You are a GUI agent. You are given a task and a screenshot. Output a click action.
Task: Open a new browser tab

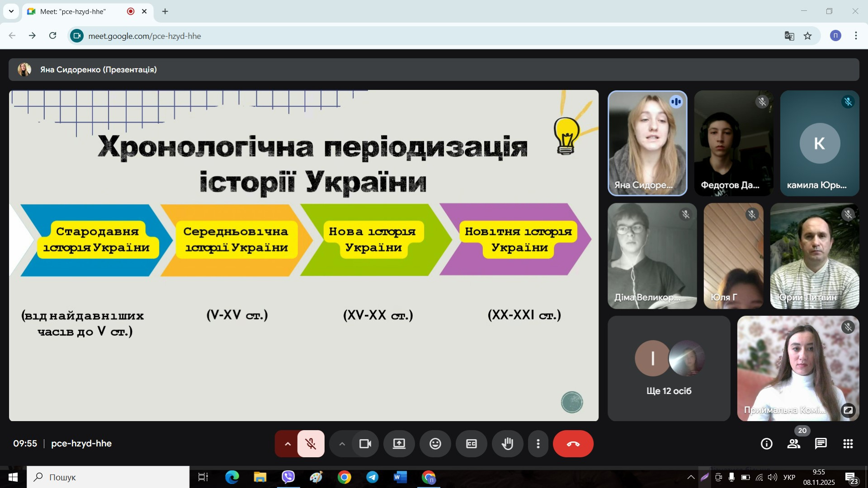click(x=165, y=11)
